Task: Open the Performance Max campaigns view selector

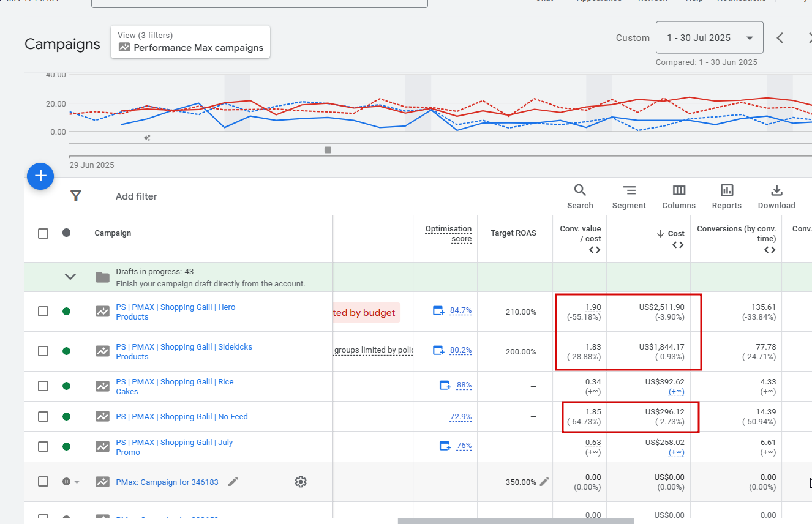Action: 190,42
